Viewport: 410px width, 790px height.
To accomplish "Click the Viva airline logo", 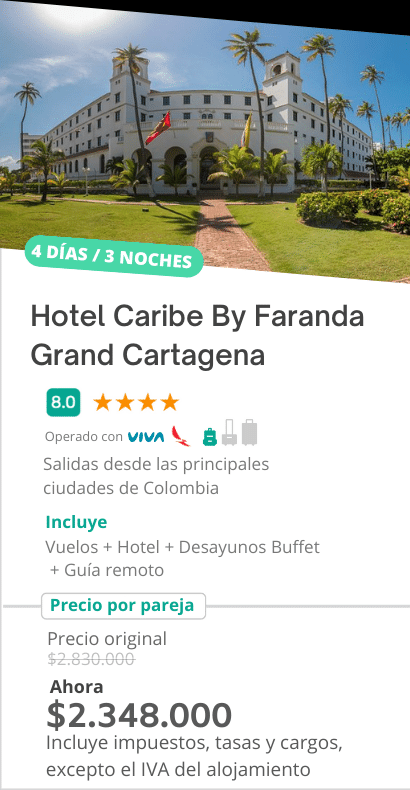I will tap(146, 437).
